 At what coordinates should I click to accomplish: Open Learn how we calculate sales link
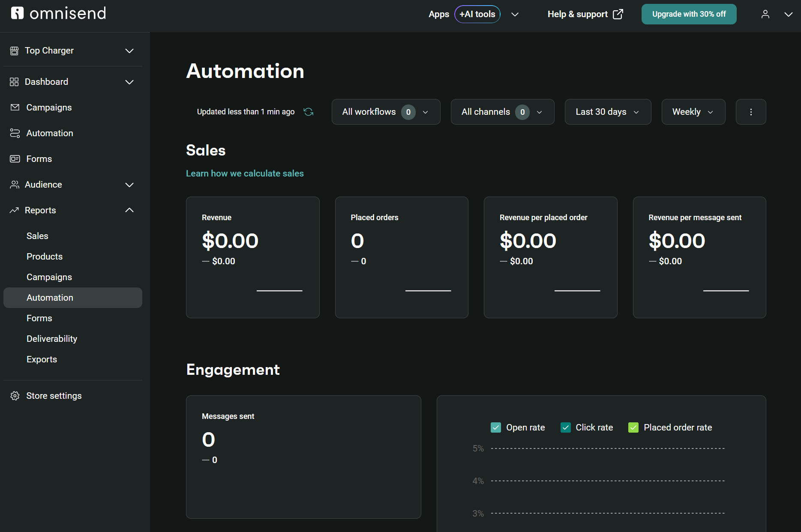(245, 173)
